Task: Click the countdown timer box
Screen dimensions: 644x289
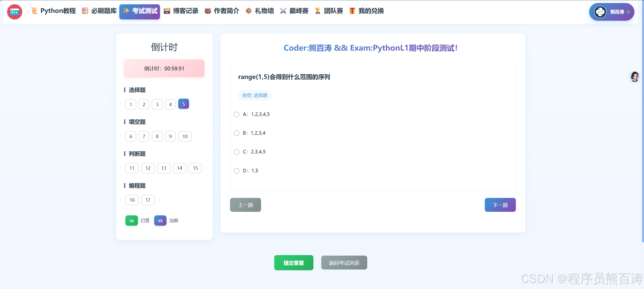Action: (164, 68)
